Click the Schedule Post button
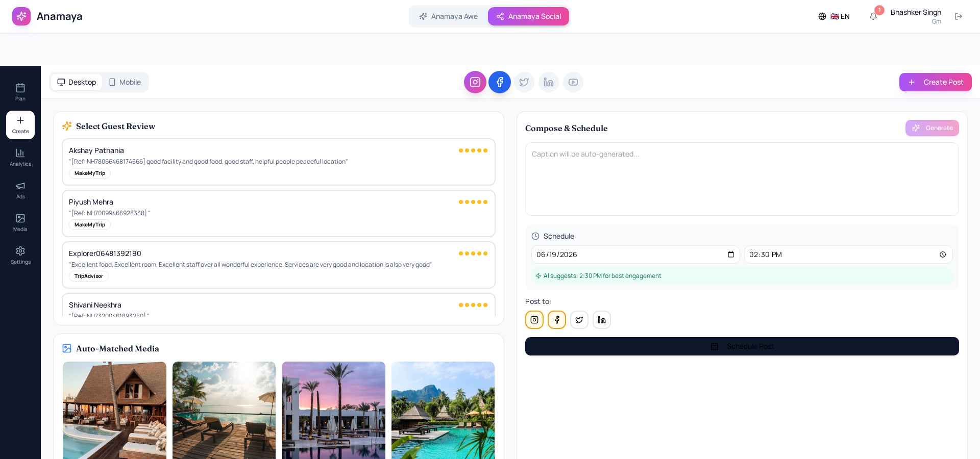 [x=742, y=346]
